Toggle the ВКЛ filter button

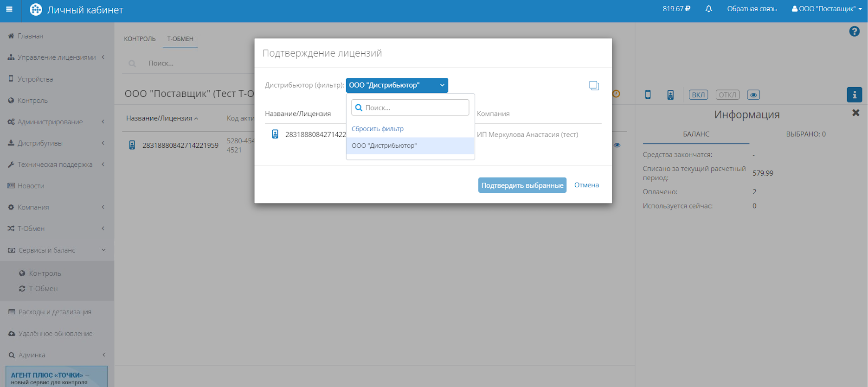pyautogui.click(x=698, y=95)
